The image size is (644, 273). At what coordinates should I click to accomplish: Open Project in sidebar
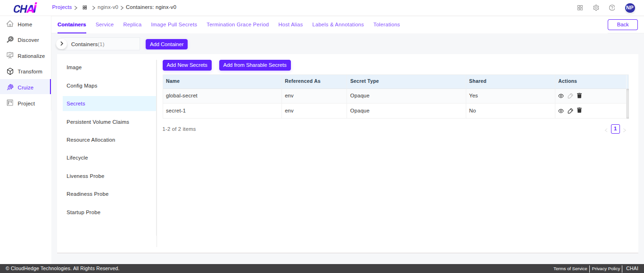pyautogui.click(x=25, y=103)
